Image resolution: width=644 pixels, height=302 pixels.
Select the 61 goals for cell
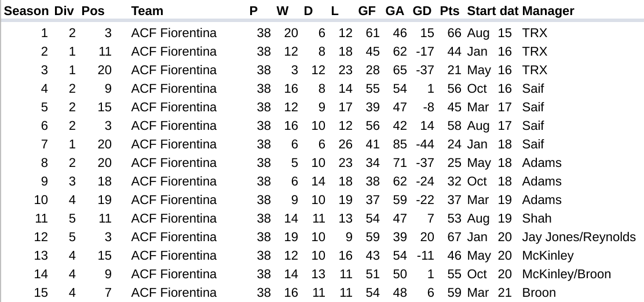(372, 33)
